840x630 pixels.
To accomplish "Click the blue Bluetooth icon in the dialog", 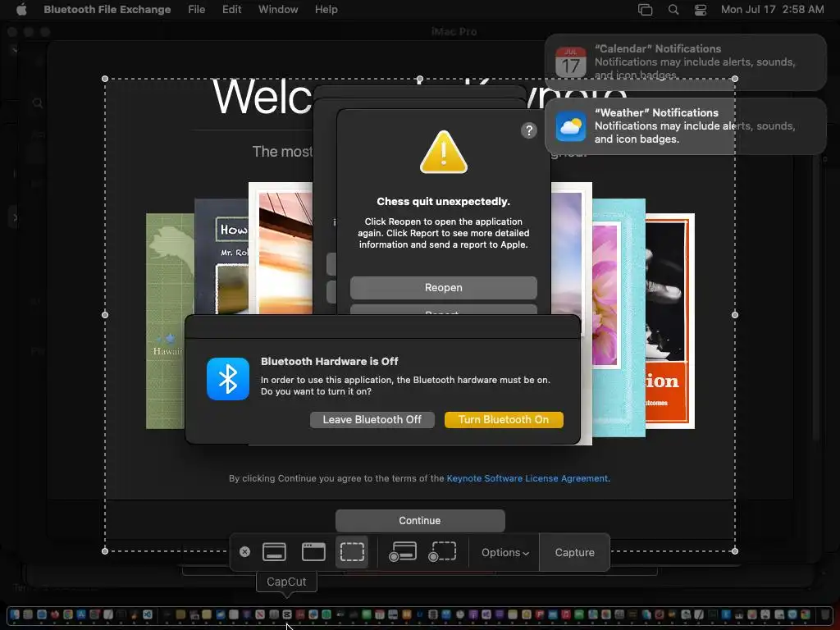I will click(x=228, y=379).
